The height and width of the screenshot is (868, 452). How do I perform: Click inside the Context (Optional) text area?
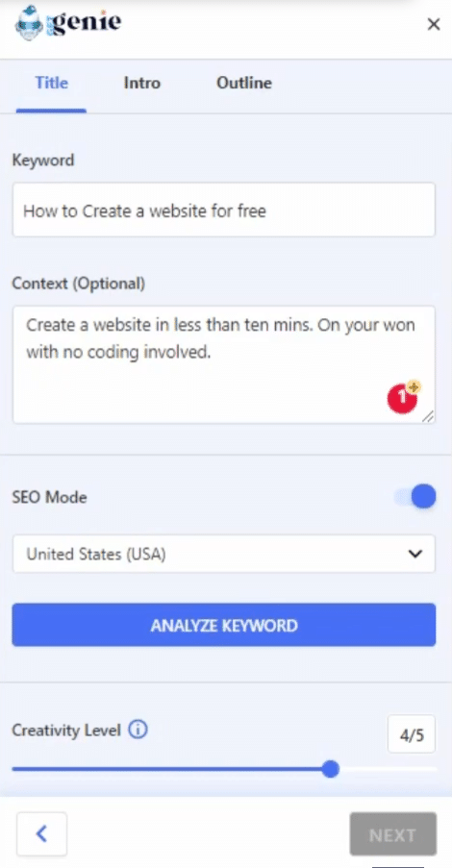pos(224,365)
